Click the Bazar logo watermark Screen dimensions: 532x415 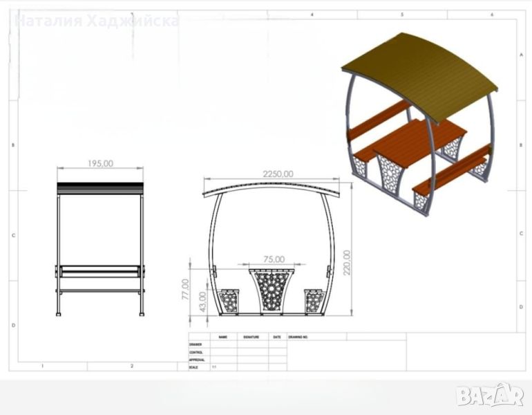490,395
